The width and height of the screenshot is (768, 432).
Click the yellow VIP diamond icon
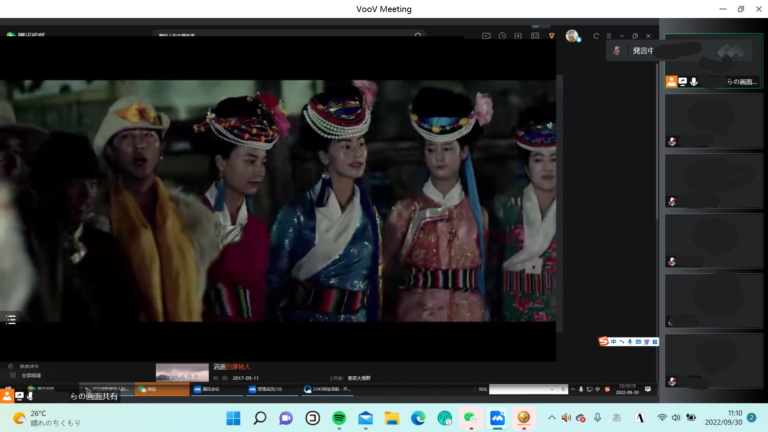(x=552, y=36)
